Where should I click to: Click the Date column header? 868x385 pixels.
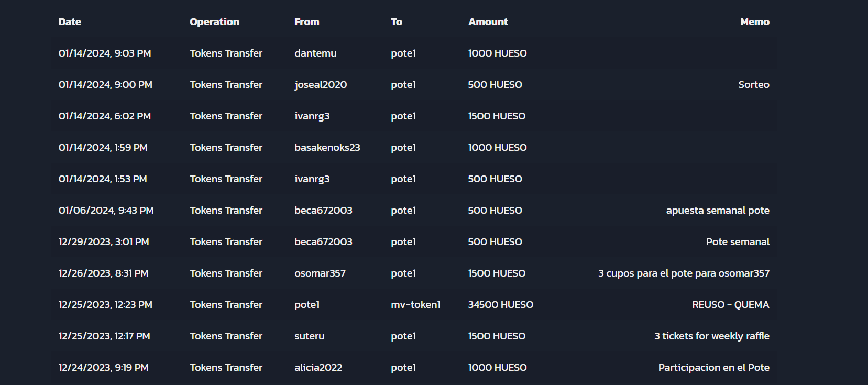pos(70,22)
